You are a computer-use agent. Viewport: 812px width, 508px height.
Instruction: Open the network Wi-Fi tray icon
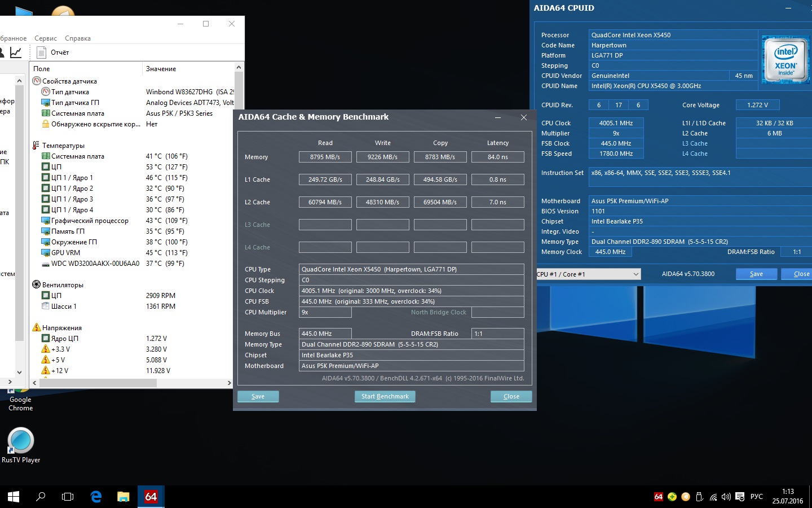(713, 497)
